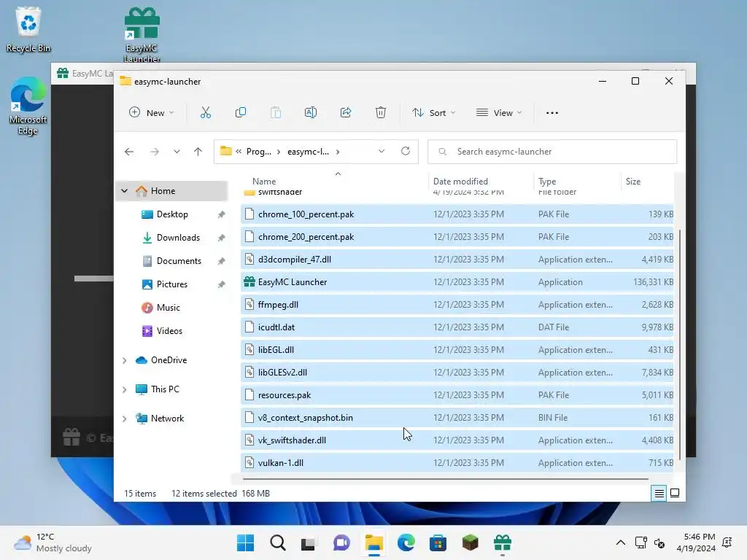
Task: Click the Copy icon in toolbar
Action: [x=241, y=113]
